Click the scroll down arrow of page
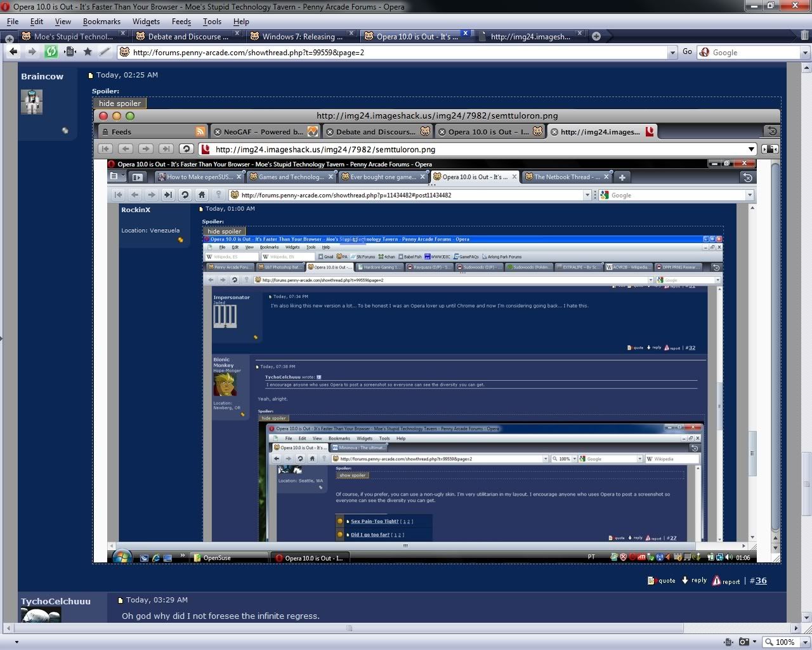Screen dimensions: 812x650 [x=806, y=618]
